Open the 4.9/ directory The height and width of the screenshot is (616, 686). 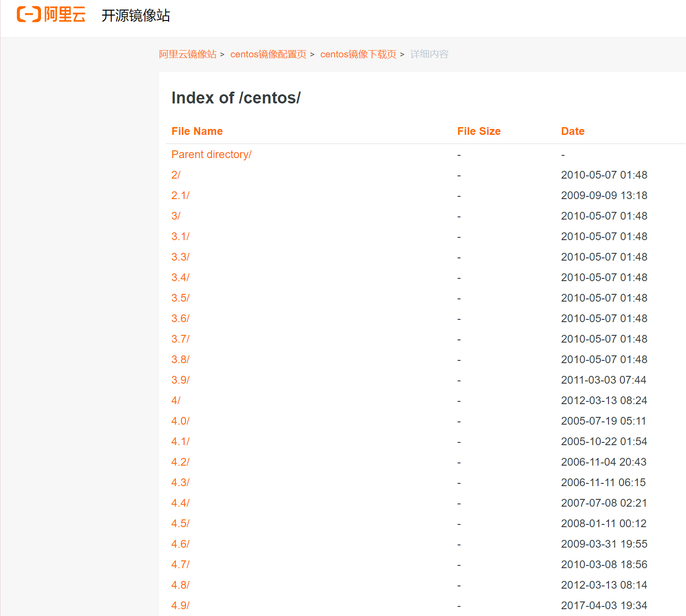[x=180, y=606]
